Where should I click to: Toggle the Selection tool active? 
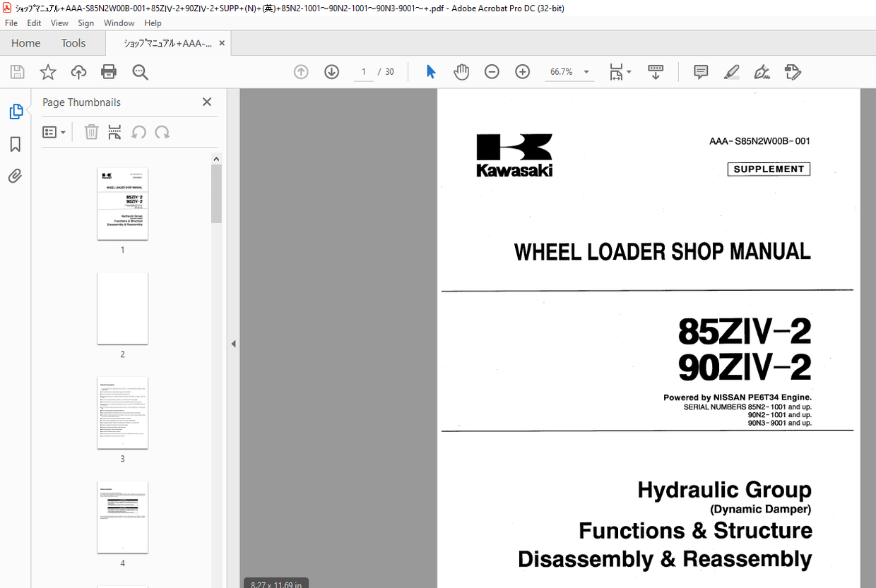pos(430,71)
